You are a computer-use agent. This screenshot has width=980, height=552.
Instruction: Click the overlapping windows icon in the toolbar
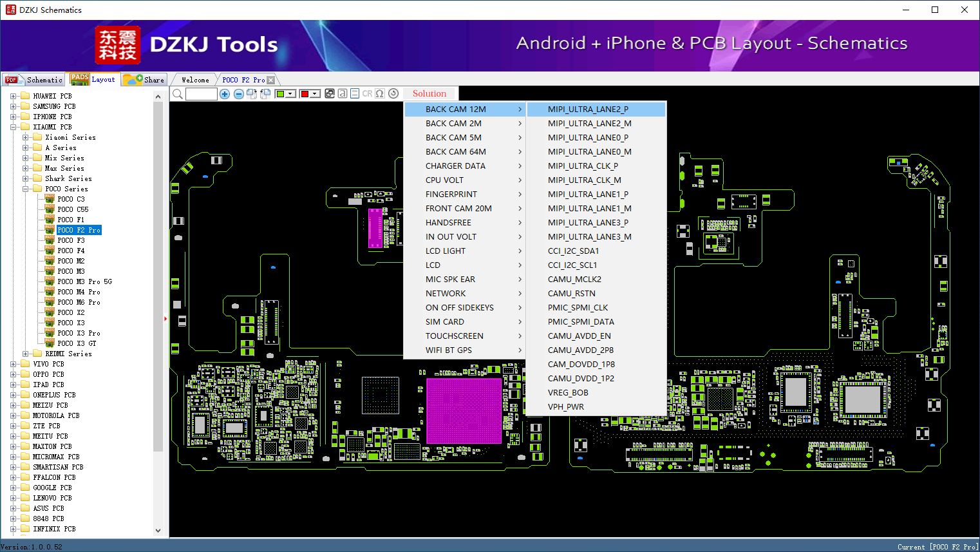(330, 93)
